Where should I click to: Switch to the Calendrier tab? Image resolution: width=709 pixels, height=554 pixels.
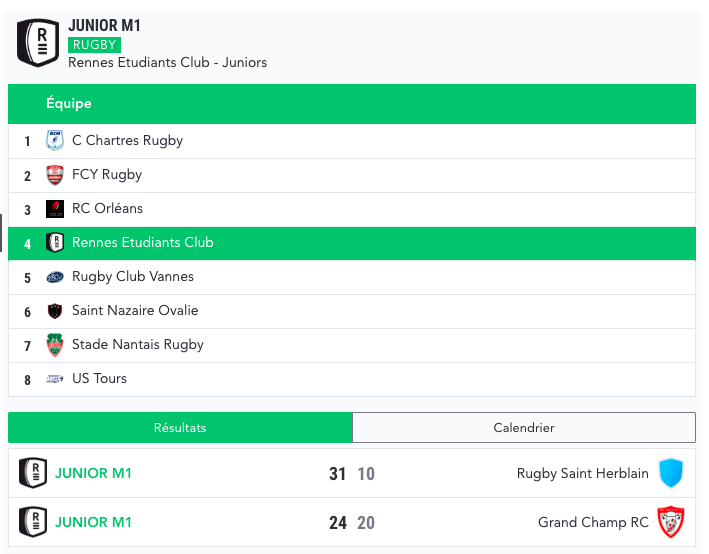(x=523, y=428)
